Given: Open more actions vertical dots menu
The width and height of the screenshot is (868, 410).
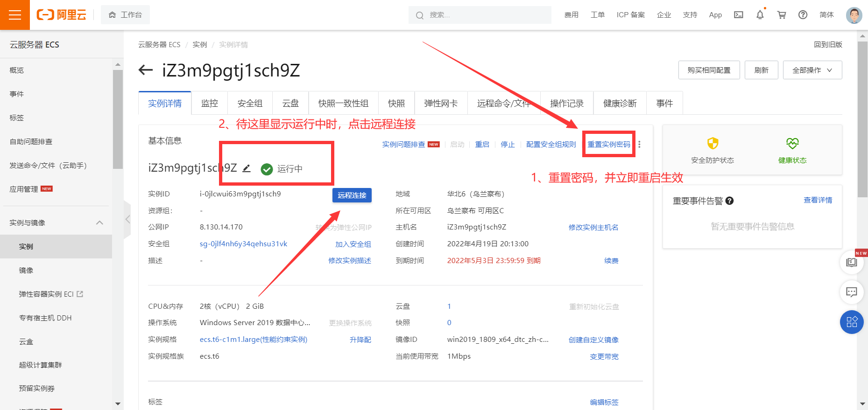Looking at the screenshot, I should 639,145.
